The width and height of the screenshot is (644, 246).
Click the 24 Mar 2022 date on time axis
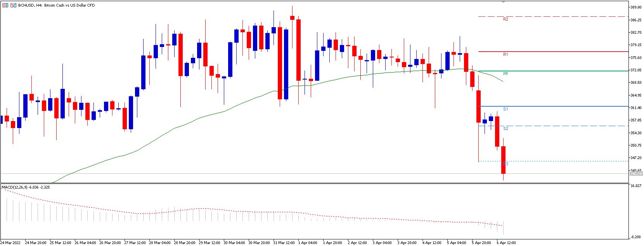click(x=10, y=243)
